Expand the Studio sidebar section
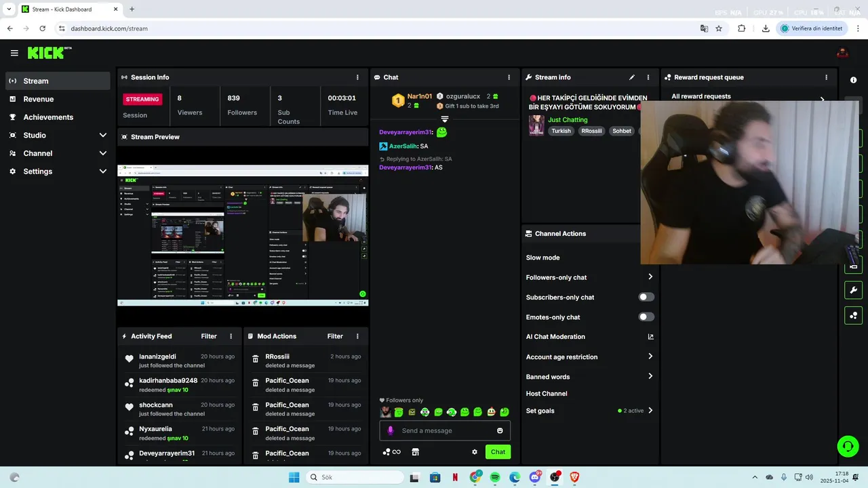 [103, 136]
